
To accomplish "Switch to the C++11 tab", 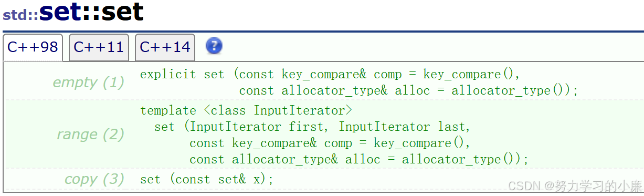I will click(x=99, y=47).
